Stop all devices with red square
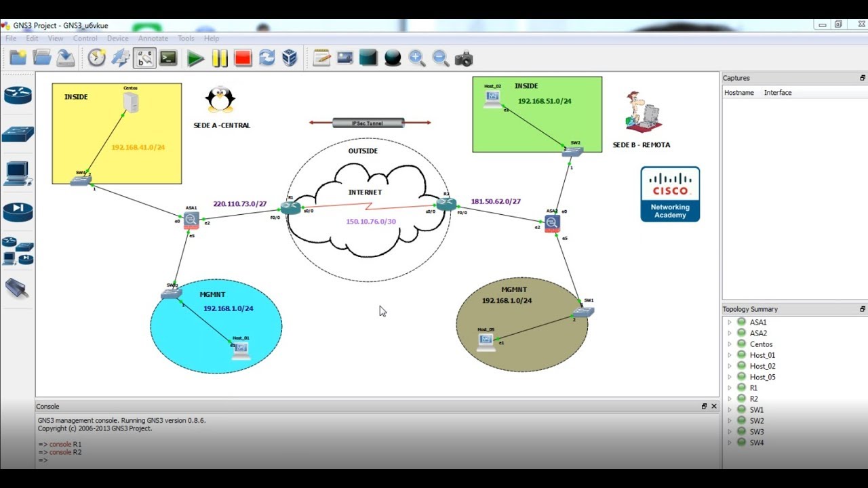 pos(243,58)
